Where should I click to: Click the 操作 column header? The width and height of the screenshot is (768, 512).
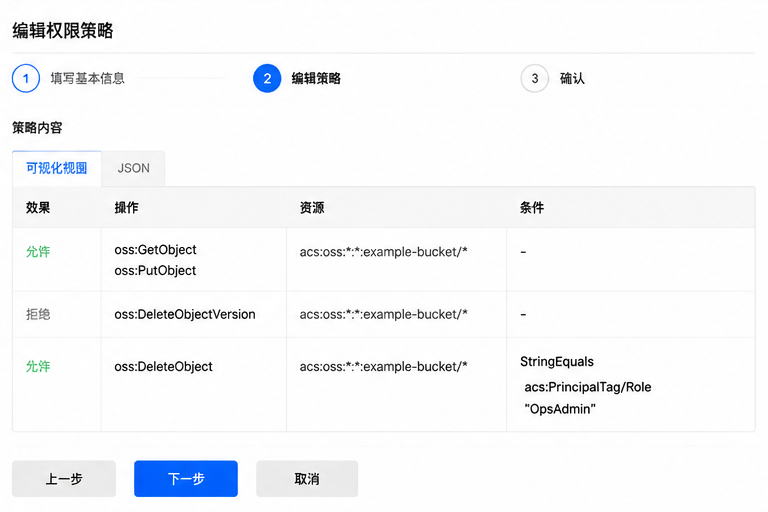[126, 208]
